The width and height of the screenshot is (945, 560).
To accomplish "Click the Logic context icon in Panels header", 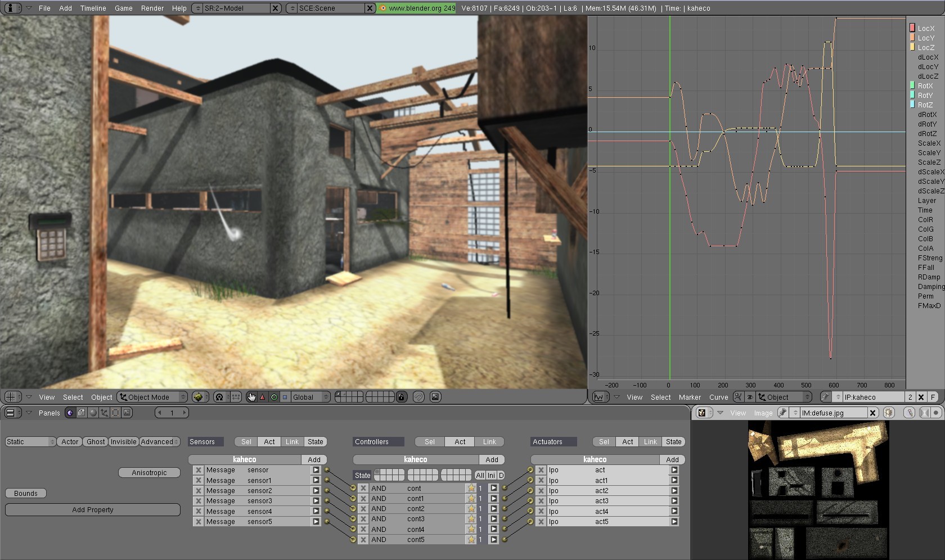I will click(70, 413).
